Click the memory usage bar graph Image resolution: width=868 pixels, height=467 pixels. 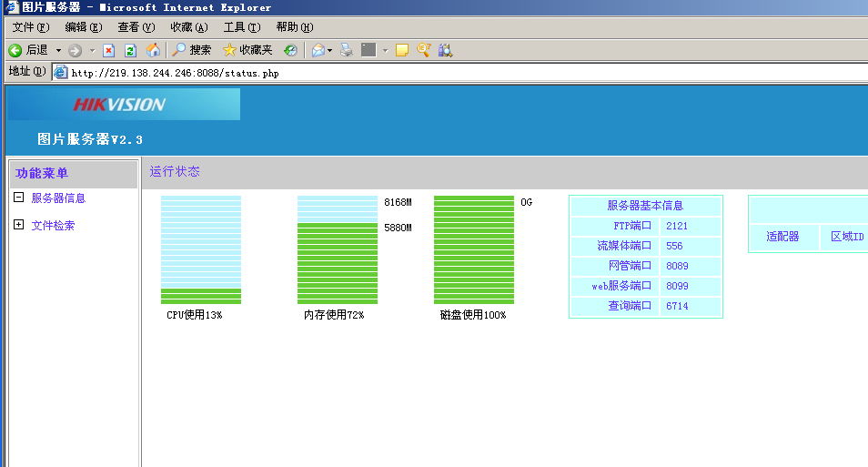(x=338, y=249)
